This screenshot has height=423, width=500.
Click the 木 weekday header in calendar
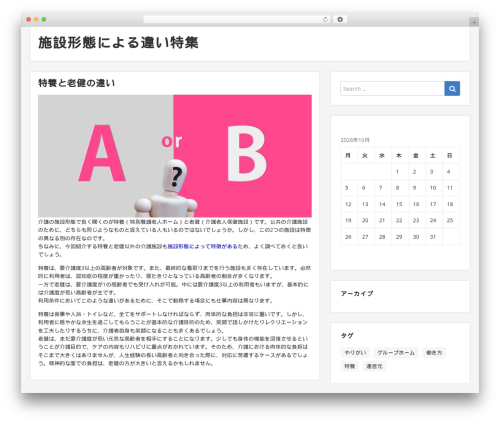(x=399, y=155)
